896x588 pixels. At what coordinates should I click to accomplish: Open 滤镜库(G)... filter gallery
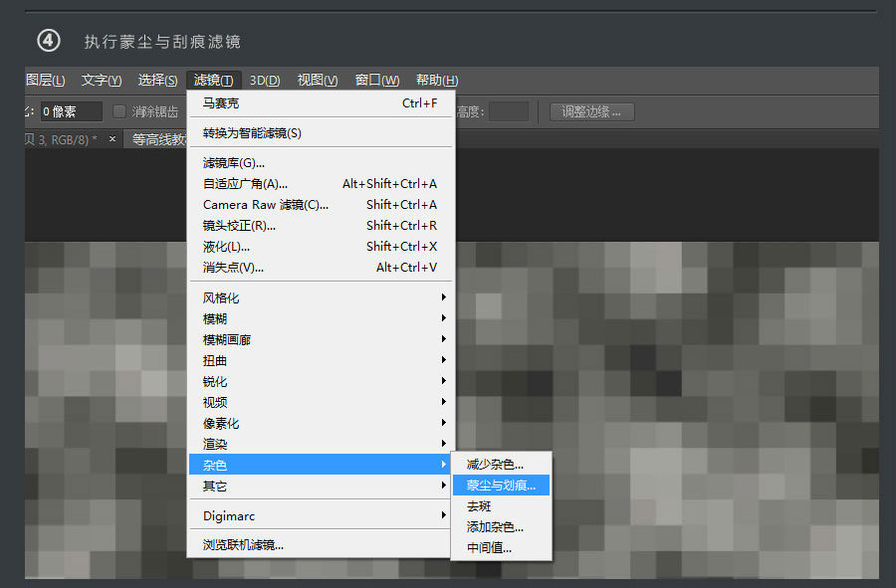coord(320,163)
